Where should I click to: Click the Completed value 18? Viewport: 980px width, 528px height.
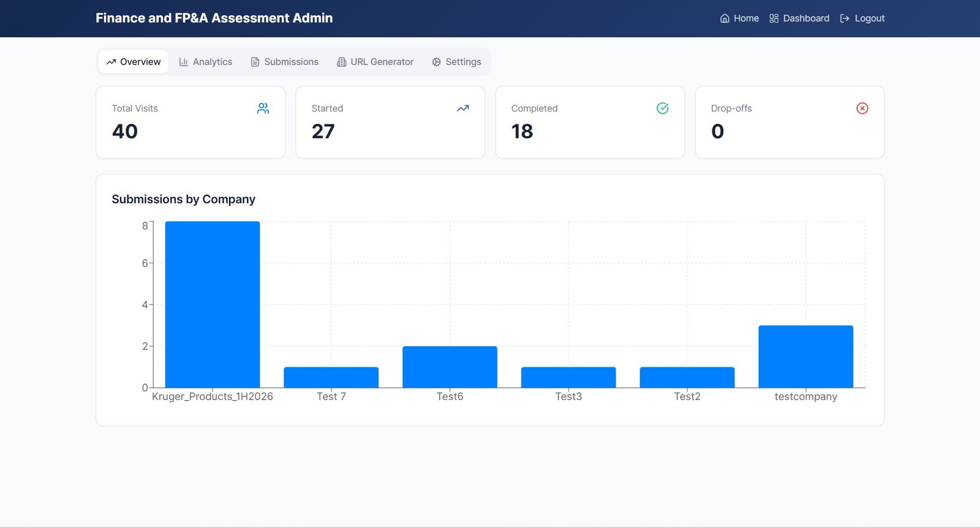click(x=522, y=131)
